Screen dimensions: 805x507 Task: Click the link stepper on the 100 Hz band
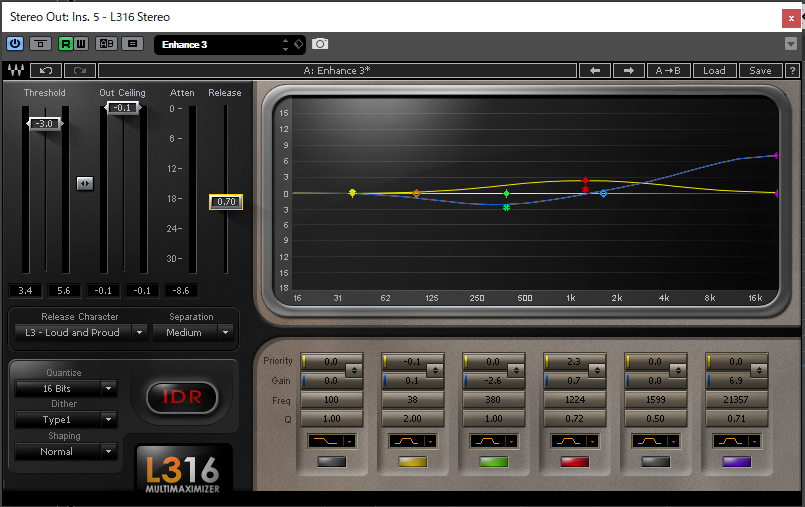[354, 370]
